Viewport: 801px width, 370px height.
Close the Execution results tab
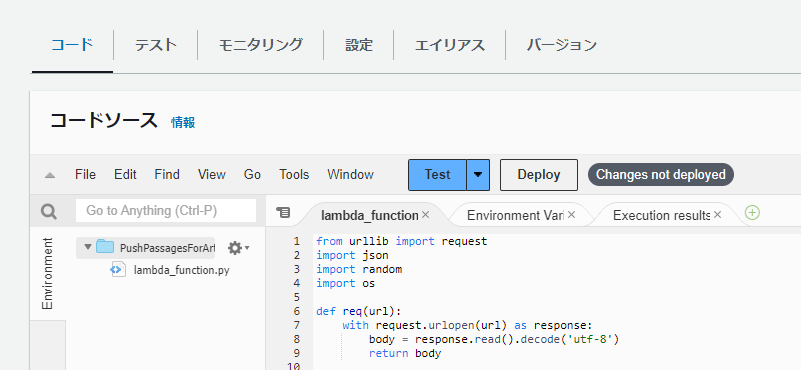pos(717,215)
